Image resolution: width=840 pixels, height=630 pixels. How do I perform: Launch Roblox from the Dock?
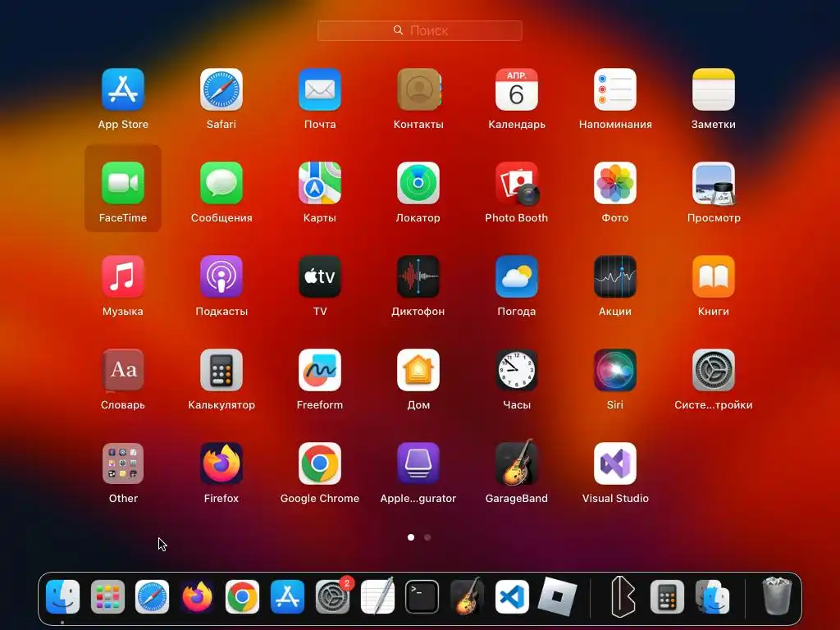pyautogui.click(x=557, y=597)
